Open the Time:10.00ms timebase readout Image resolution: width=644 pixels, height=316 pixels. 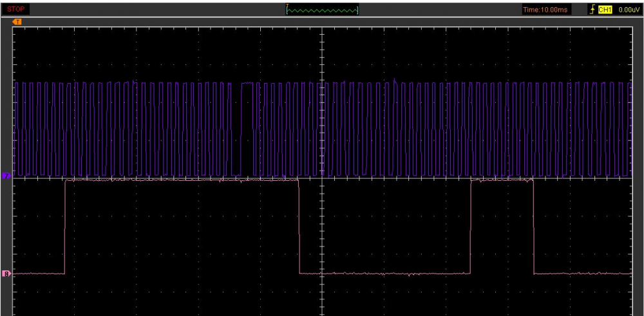coord(545,10)
